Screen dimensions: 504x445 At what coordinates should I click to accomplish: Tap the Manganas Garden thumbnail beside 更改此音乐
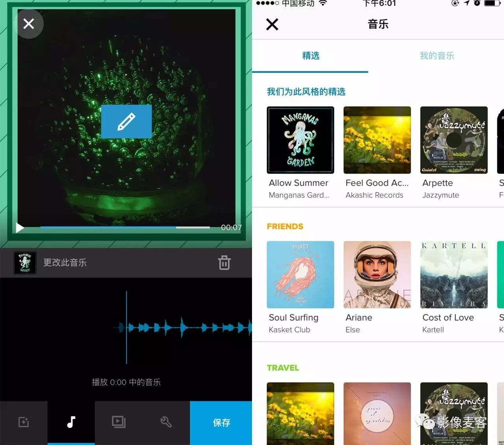point(25,263)
